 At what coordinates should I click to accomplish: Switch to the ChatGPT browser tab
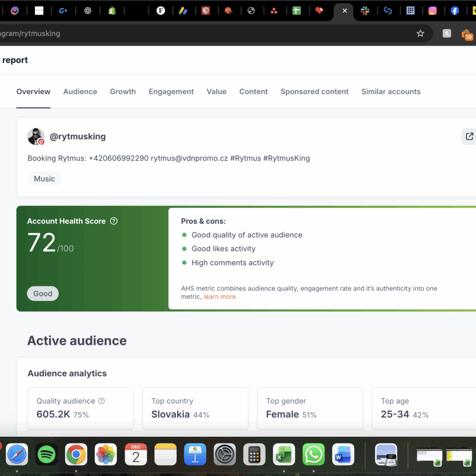pos(87,11)
